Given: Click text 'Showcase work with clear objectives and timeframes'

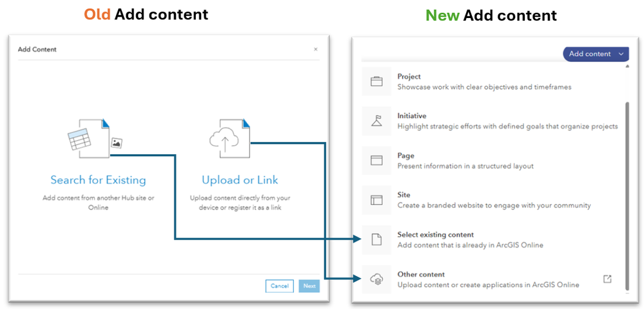Looking at the screenshot, I should 484,87.
